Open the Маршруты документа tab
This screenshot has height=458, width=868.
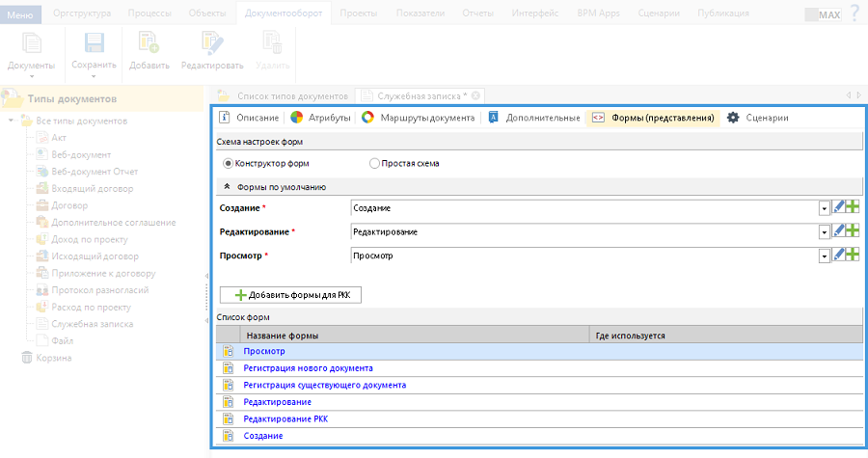click(x=418, y=118)
